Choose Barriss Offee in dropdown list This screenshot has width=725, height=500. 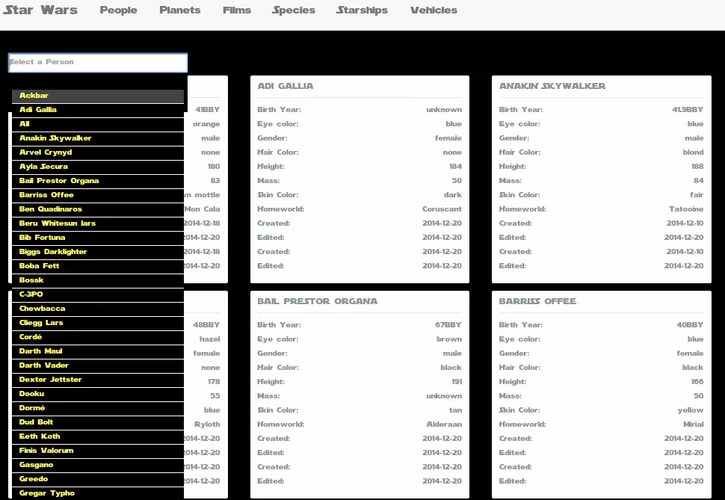point(98,195)
